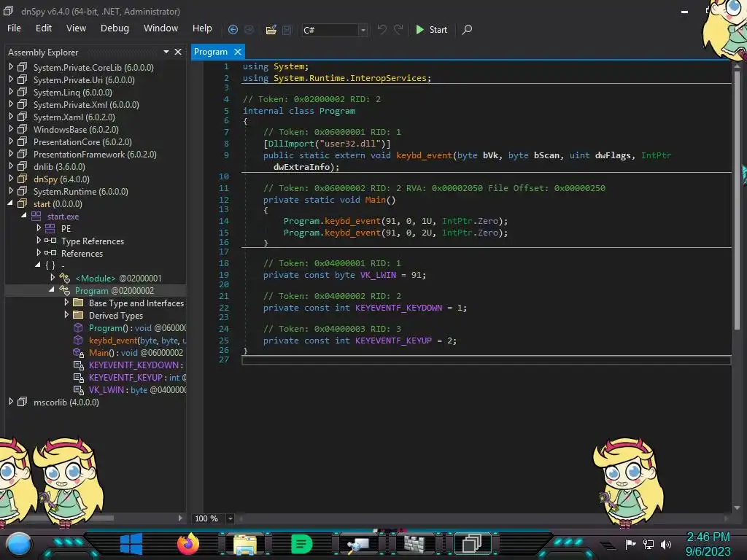
Task: Click the volume speaker tray icon
Action: point(666,544)
